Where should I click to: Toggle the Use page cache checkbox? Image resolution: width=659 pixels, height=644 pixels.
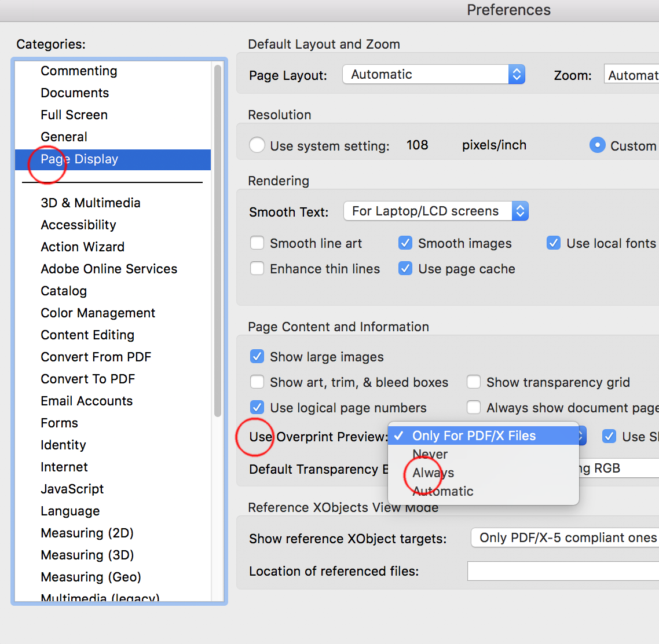405,268
